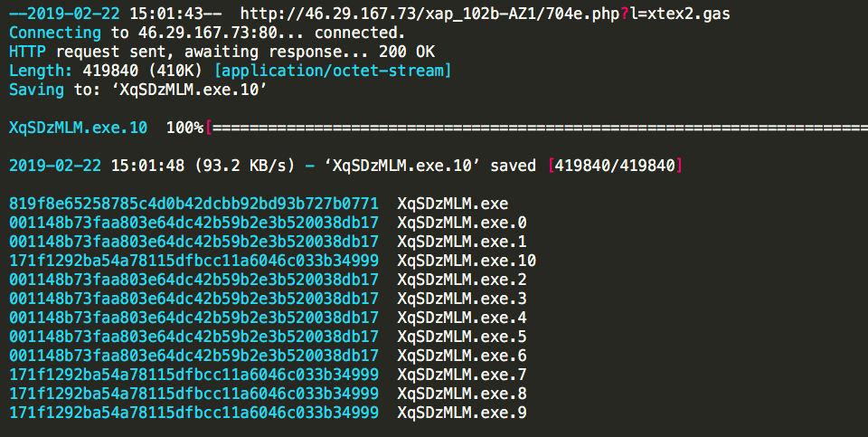868x437 pixels.
Task: Click the XqSDzMLM.exe.4 filename entry
Action: coord(462,318)
